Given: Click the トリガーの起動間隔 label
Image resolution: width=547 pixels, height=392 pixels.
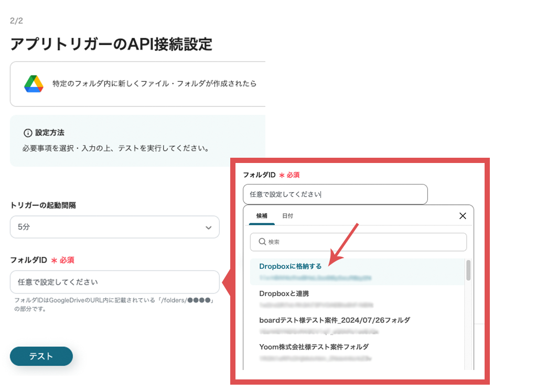Looking at the screenshot, I should 43,205.
